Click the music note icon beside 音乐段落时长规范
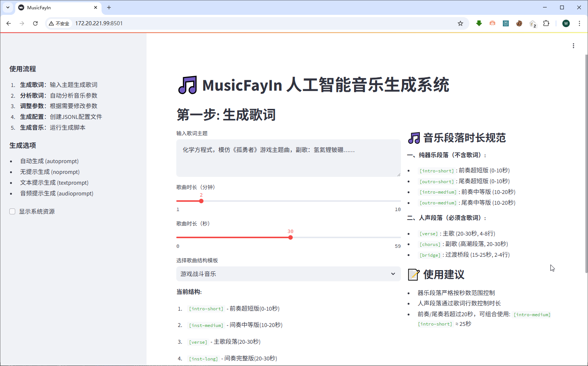This screenshot has width=588, height=366. 414,138
